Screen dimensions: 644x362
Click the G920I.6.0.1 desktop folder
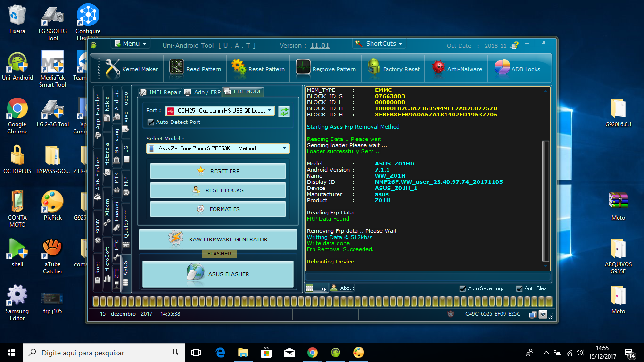click(618, 114)
